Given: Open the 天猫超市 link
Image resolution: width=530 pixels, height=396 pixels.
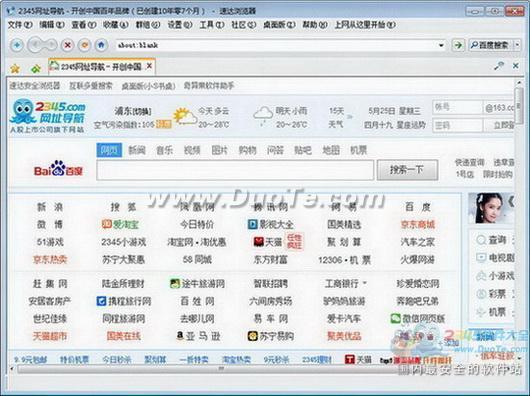Looking at the screenshot, I should click(x=50, y=336).
